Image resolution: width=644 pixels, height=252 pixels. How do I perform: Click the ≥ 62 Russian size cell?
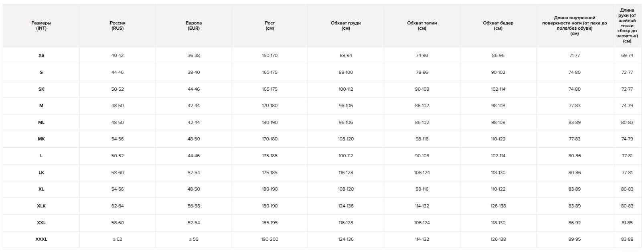(117, 239)
